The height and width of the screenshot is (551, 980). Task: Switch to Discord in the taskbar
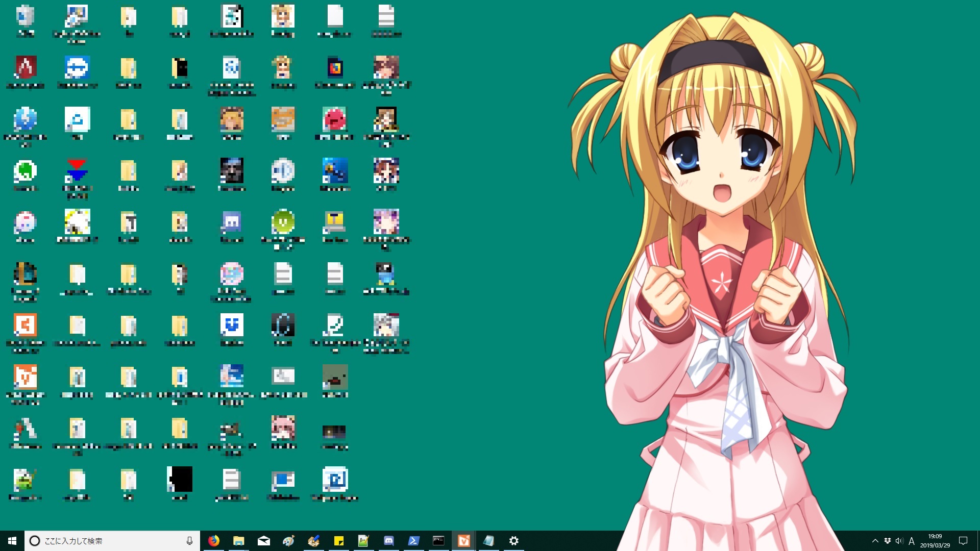[x=388, y=541]
